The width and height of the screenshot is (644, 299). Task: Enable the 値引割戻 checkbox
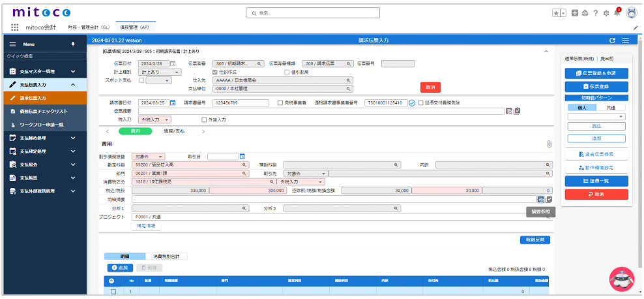pyautogui.click(x=287, y=72)
